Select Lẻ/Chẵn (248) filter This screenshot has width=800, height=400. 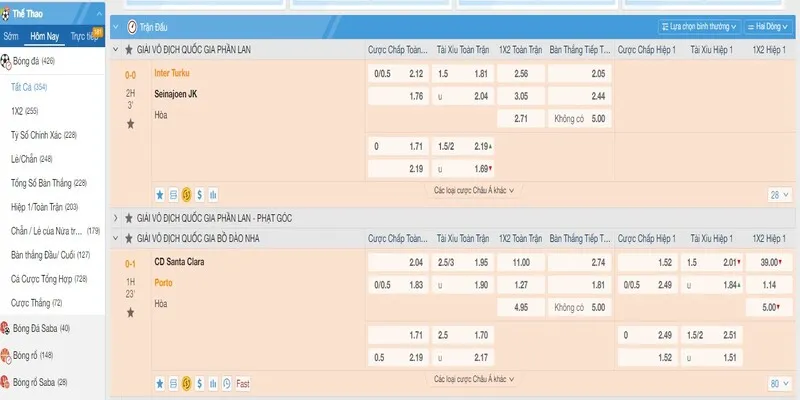tap(32, 159)
